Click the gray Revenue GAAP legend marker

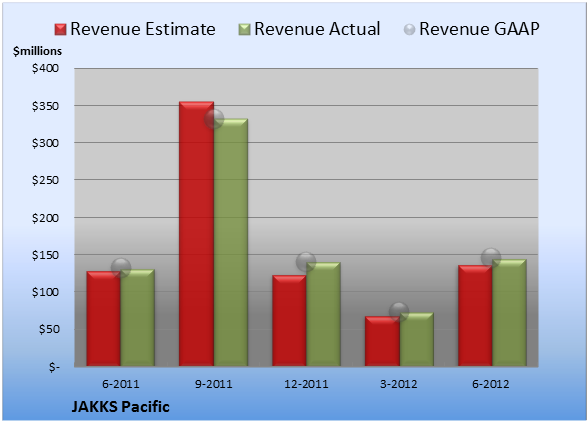(x=409, y=29)
